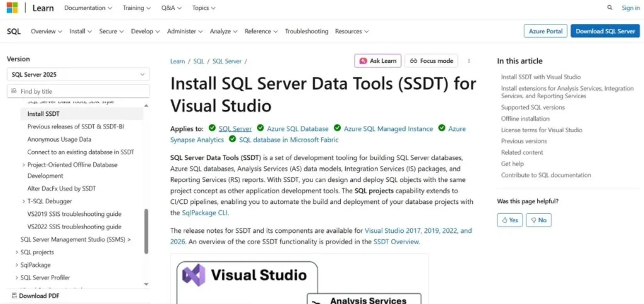Viewport: 644px width, 304px height.
Task: Open VS2019 SSIS troubleshooting guide
Action: point(74,214)
